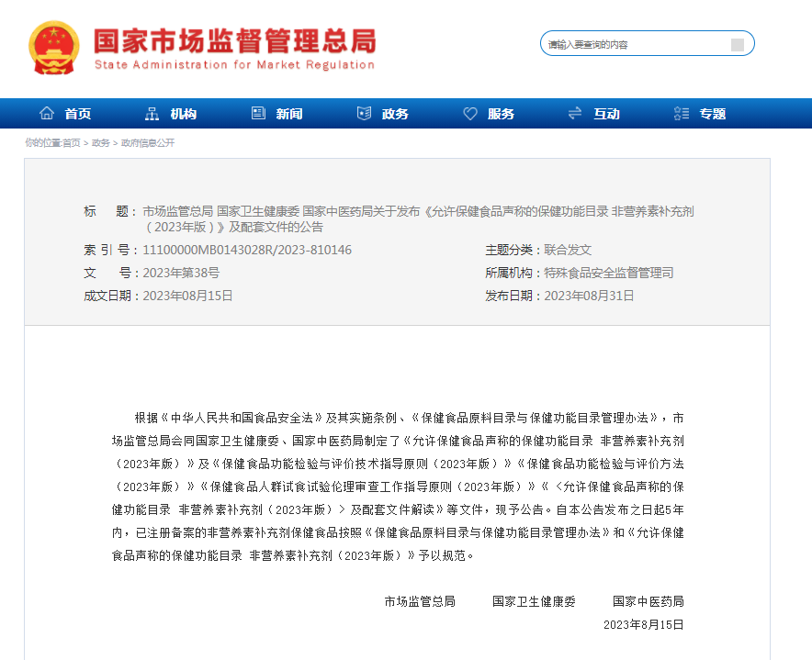Click the news icon beside 新闻
Viewport: 812px width, 660px height.
click(x=258, y=112)
